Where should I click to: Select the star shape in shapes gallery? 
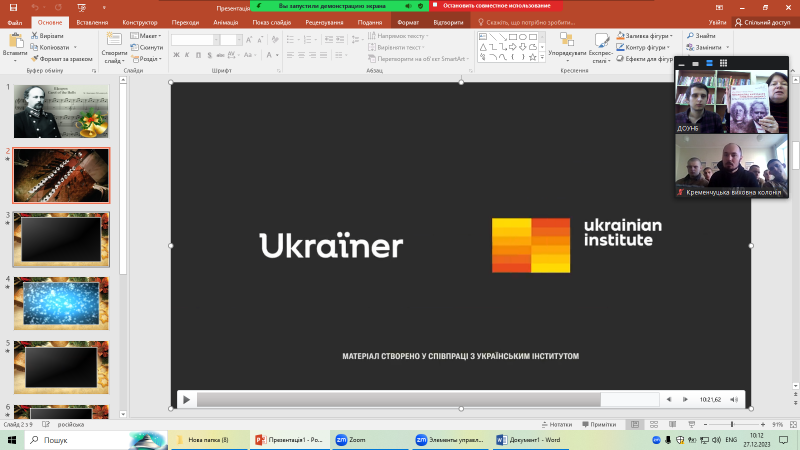click(532, 57)
